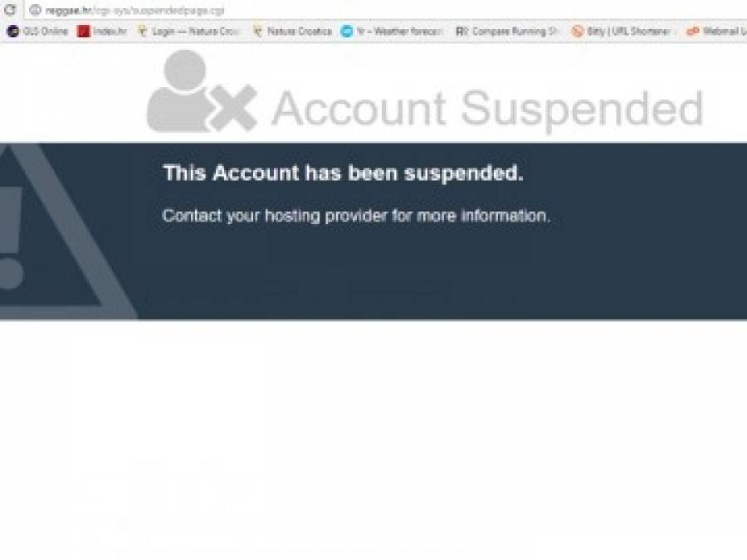Click the red Index.hr favicon
Screen dimensions: 747x560
[83, 32]
